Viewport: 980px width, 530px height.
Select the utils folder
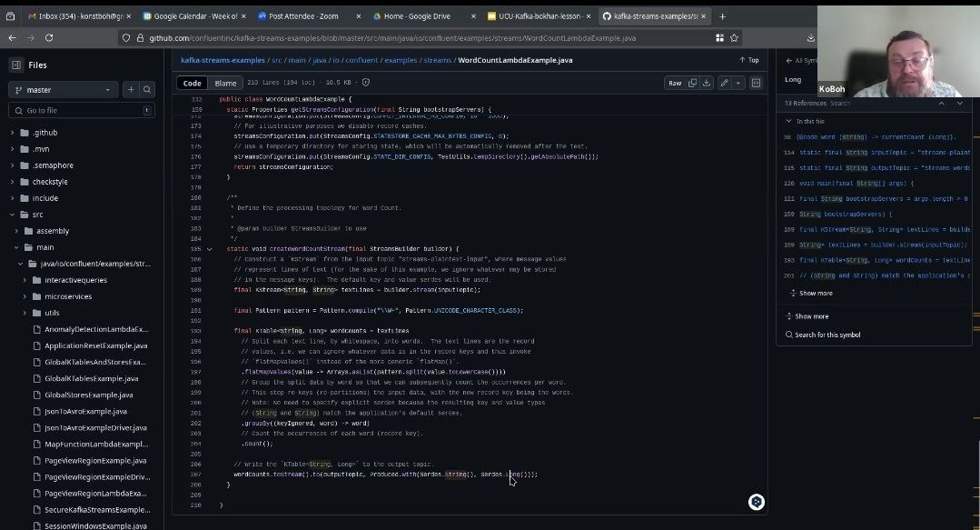pos(52,313)
